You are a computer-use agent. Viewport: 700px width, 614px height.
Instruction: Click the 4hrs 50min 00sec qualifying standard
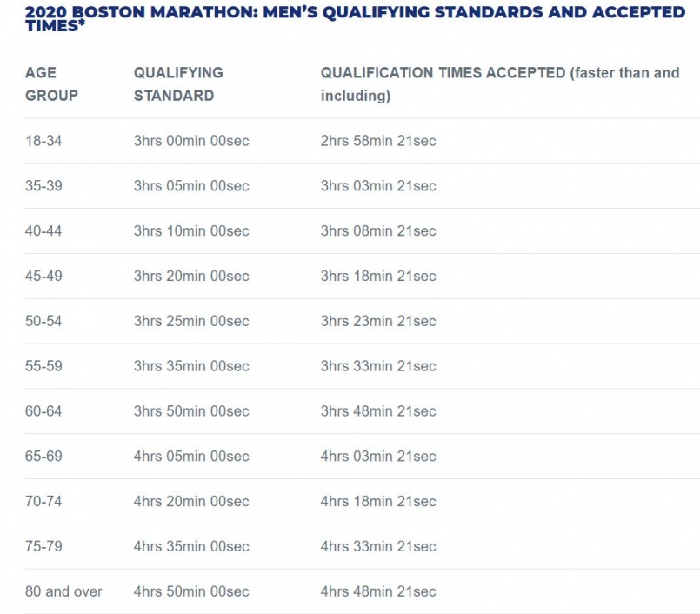click(191, 592)
